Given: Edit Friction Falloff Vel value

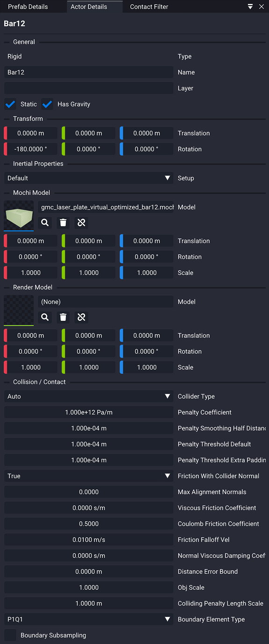Looking at the screenshot, I should 89,540.
